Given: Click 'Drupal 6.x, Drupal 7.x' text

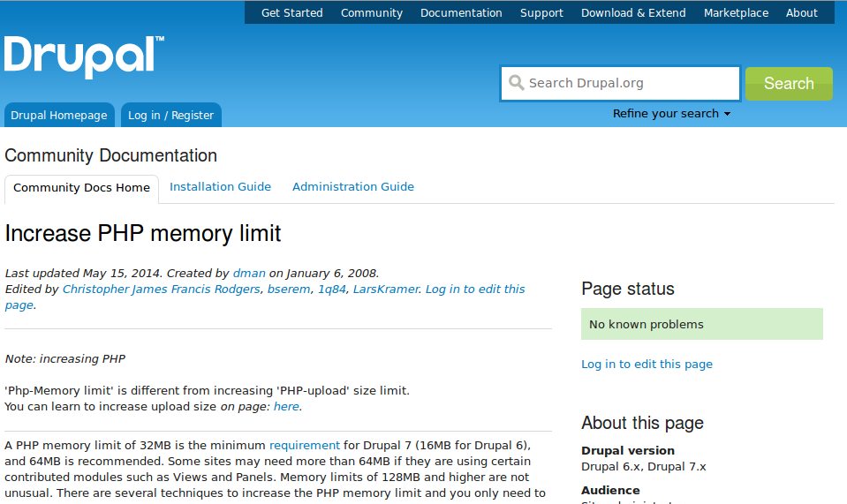Looking at the screenshot, I should coord(643,467).
